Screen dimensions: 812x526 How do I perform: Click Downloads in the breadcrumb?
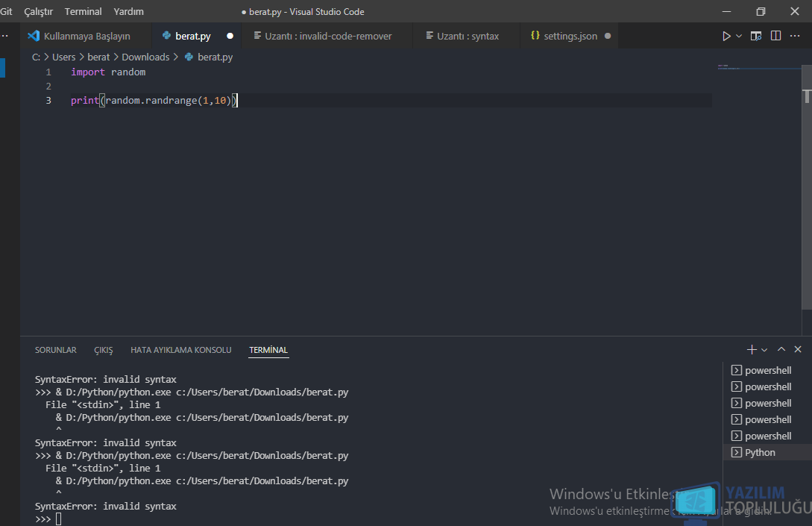pyautogui.click(x=145, y=57)
